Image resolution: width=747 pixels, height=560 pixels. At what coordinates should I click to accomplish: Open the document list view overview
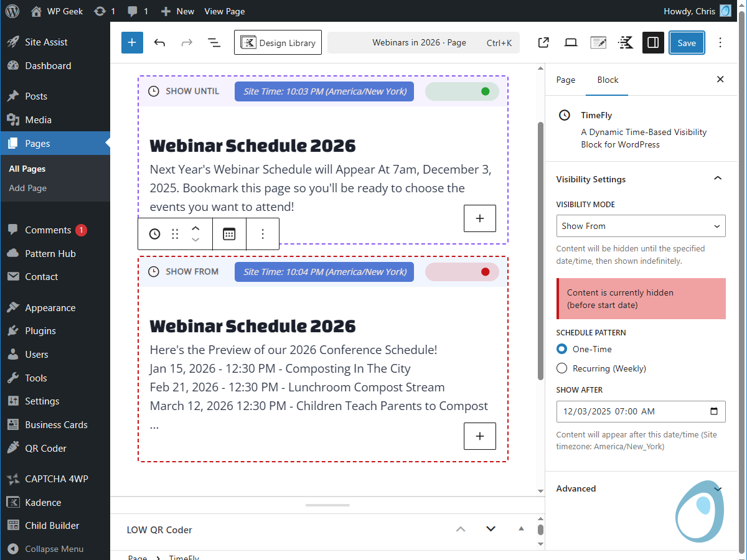point(214,42)
